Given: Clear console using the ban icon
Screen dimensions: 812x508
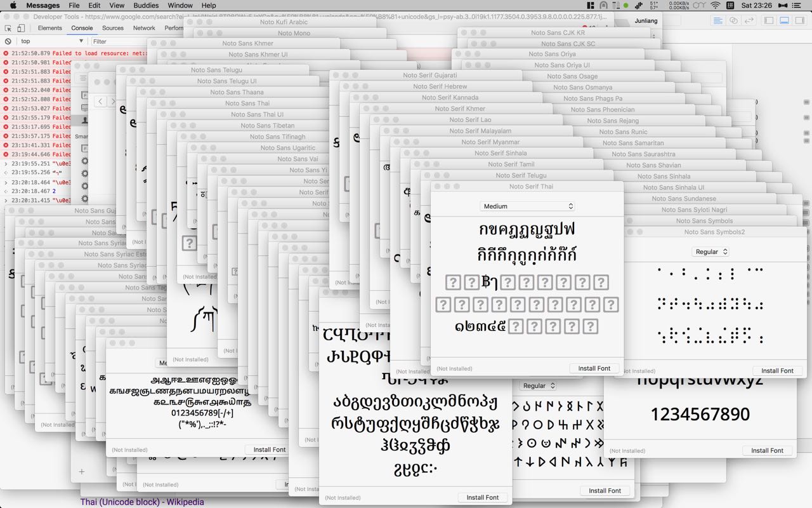Looking at the screenshot, I should (8, 41).
